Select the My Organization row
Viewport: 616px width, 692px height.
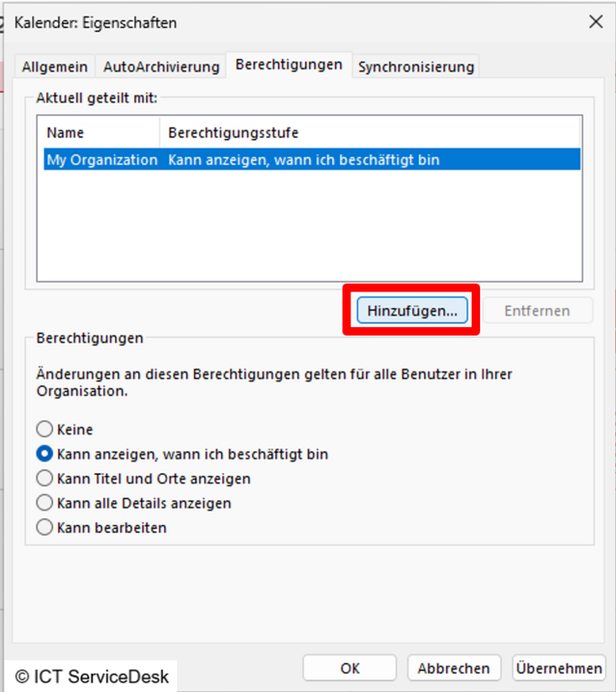[x=312, y=159]
